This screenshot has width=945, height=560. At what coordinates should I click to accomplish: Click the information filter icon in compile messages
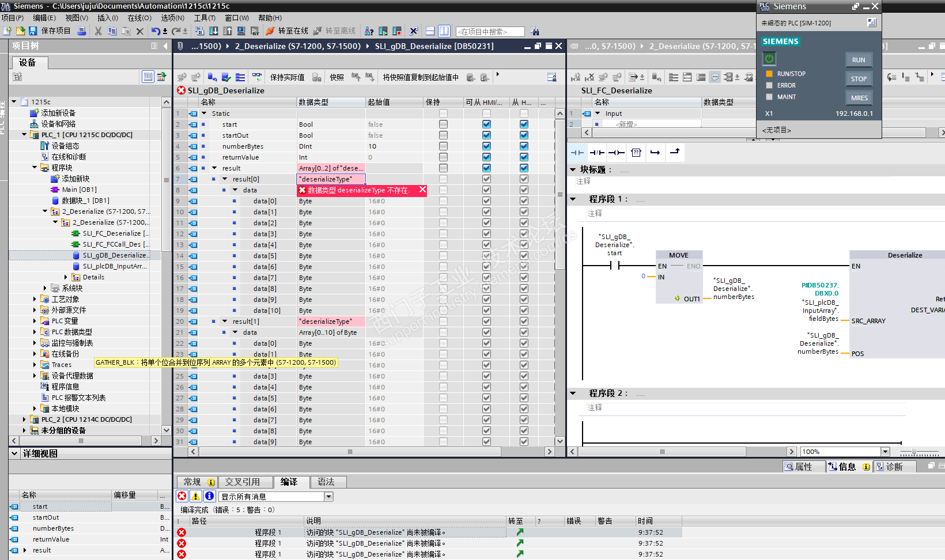[210, 496]
